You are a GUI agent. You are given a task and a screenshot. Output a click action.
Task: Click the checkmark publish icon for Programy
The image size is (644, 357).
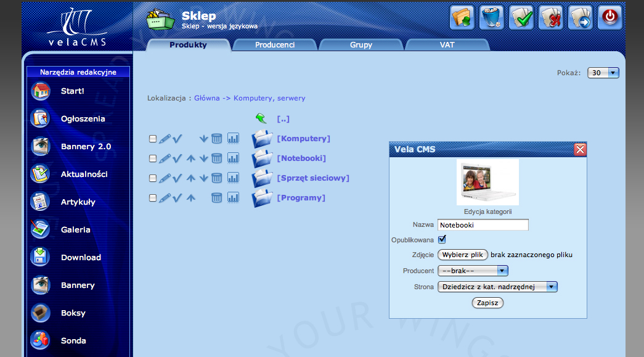point(177,198)
